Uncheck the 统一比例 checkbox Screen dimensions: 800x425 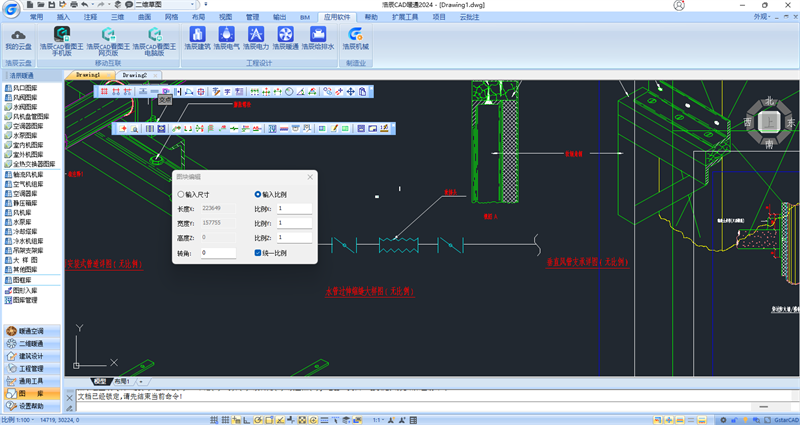258,253
